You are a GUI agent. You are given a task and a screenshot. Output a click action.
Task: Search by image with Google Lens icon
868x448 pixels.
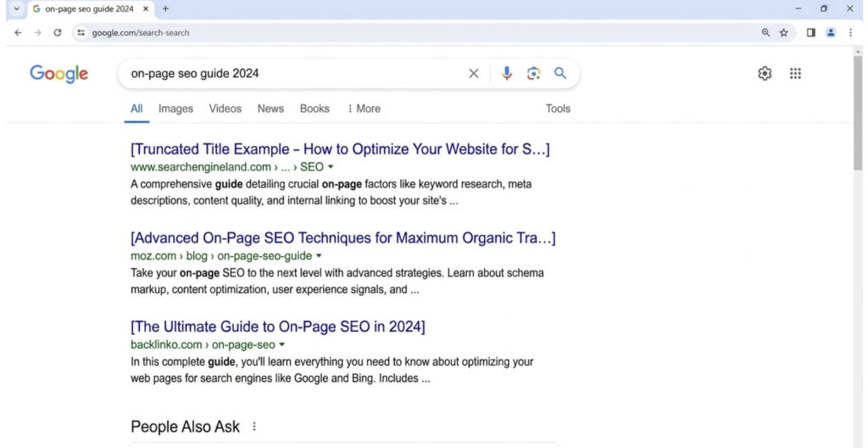(x=534, y=73)
